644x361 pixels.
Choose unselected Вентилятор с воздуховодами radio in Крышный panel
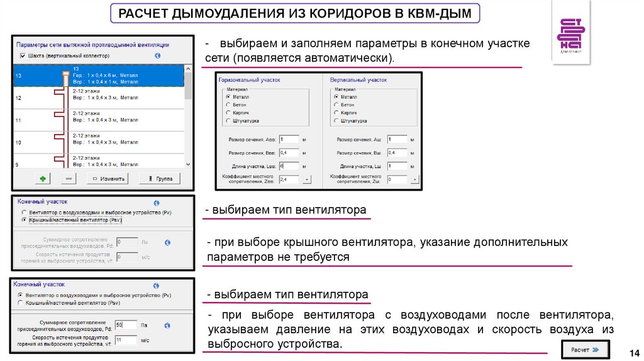(25, 213)
